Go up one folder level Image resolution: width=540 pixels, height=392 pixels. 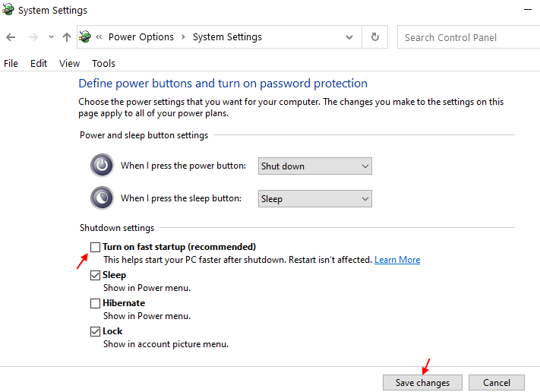point(67,37)
